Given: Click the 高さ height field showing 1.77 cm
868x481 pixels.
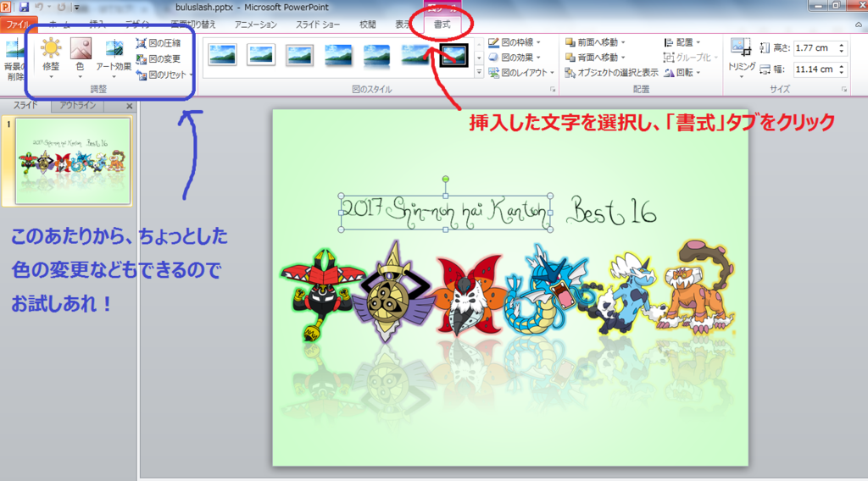Looking at the screenshot, I should tap(816, 48).
